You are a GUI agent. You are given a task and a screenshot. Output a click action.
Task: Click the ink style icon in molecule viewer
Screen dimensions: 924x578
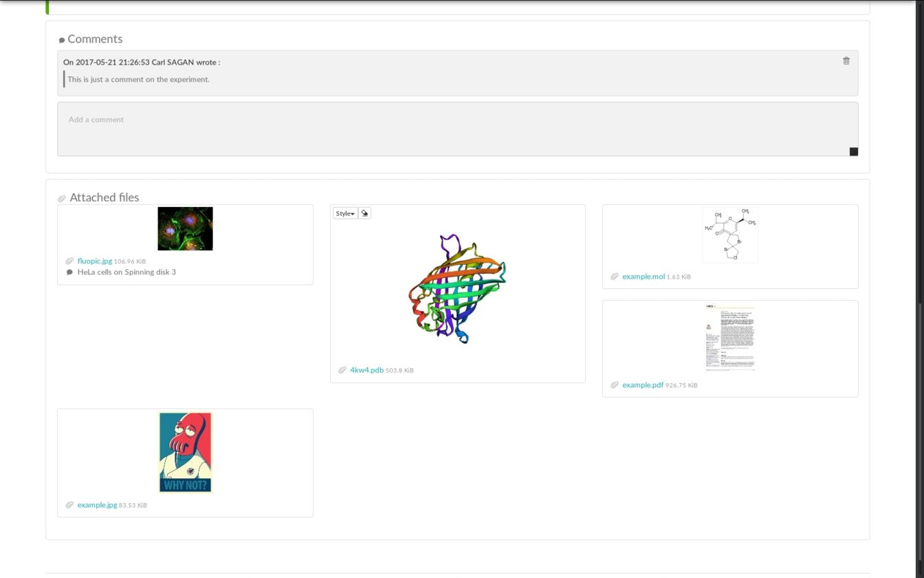click(364, 213)
